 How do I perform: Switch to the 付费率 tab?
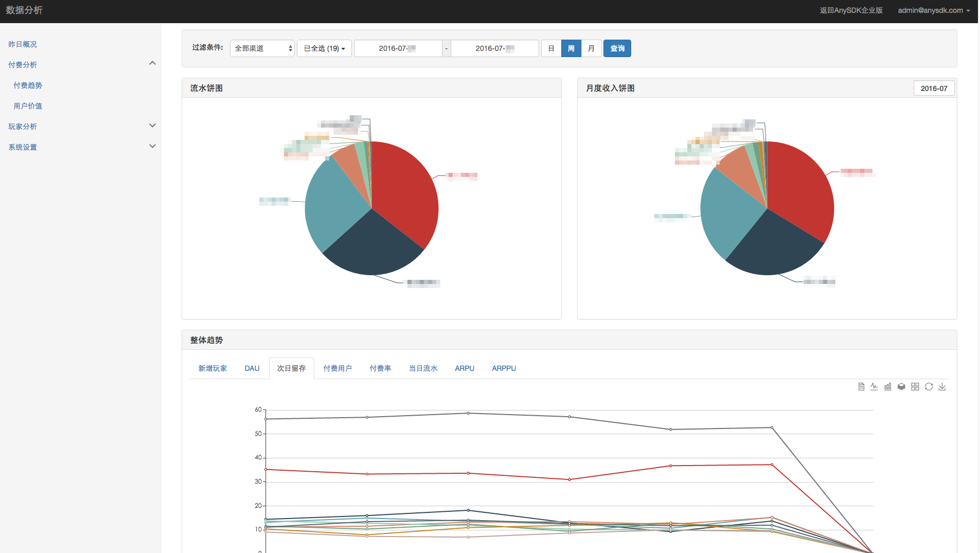coord(381,368)
